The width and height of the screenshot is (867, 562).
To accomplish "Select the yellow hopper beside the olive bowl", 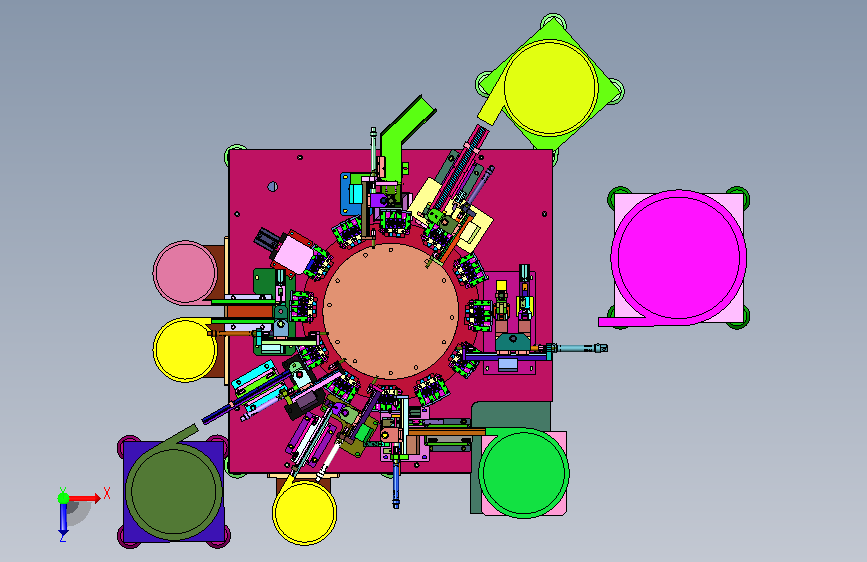I will tap(304, 513).
